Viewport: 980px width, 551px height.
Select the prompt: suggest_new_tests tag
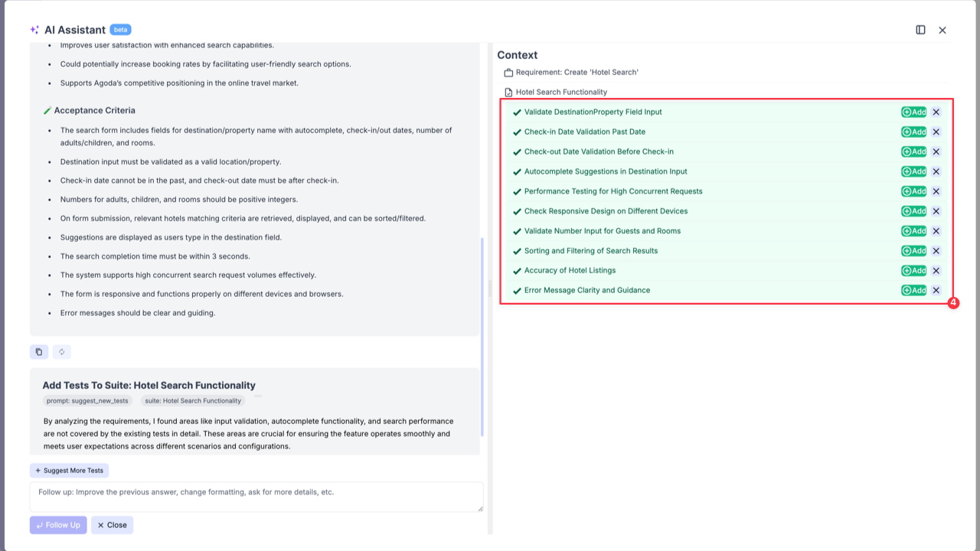pos(87,400)
